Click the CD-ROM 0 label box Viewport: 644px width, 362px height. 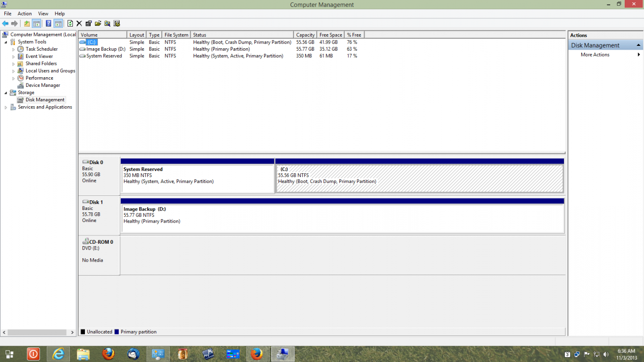(x=99, y=255)
